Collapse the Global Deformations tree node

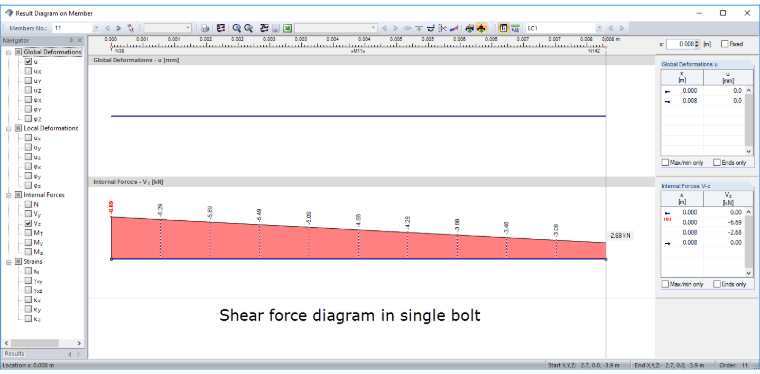[x=9, y=52]
